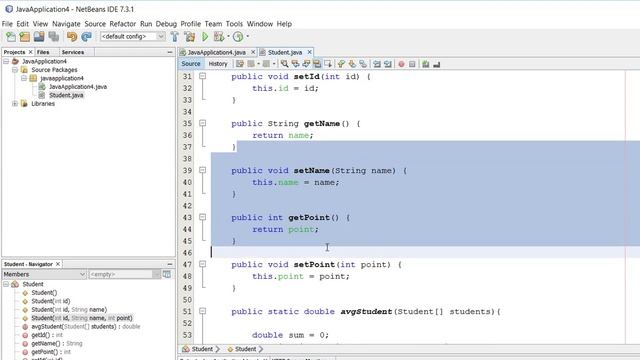Click the Redo arrow icon

[86, 37]
